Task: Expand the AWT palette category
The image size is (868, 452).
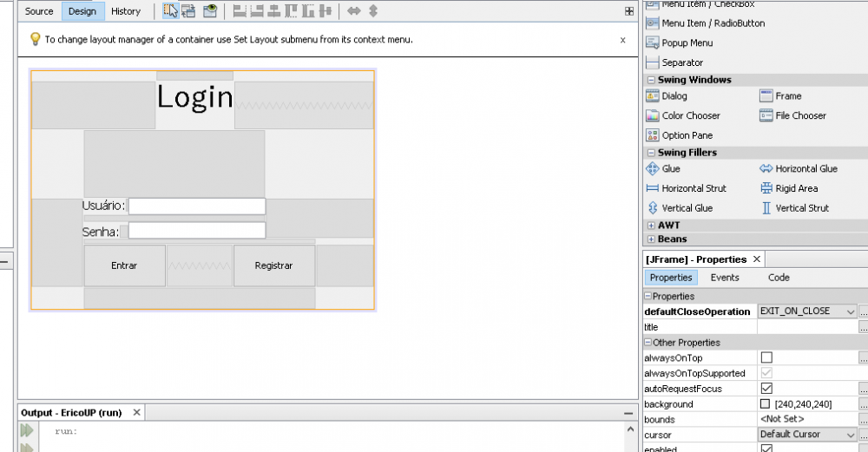Action: coord(651,226)
